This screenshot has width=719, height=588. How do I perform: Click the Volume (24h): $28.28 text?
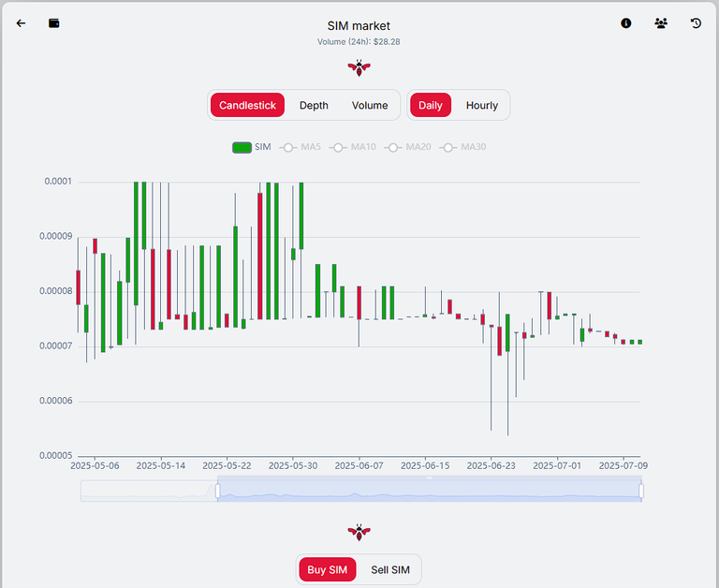tap(359, 42)
